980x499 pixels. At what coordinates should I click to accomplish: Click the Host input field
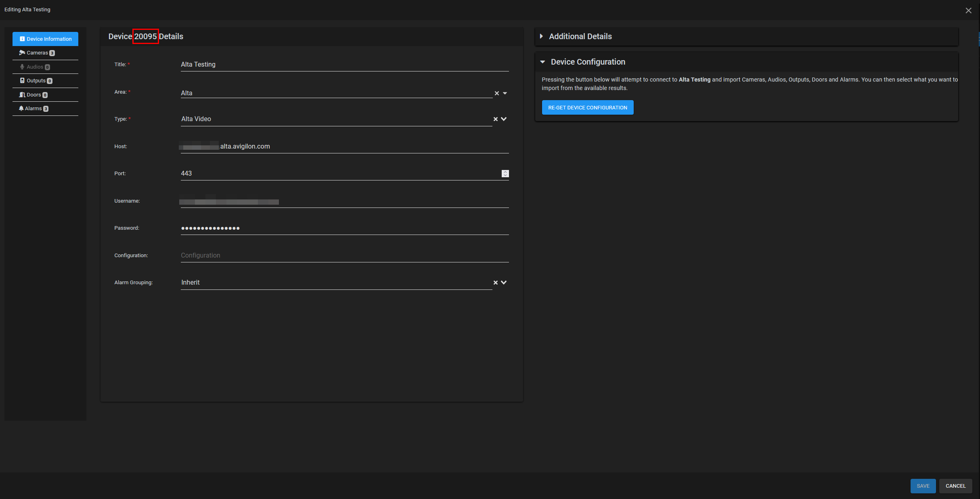click(345, 147)
